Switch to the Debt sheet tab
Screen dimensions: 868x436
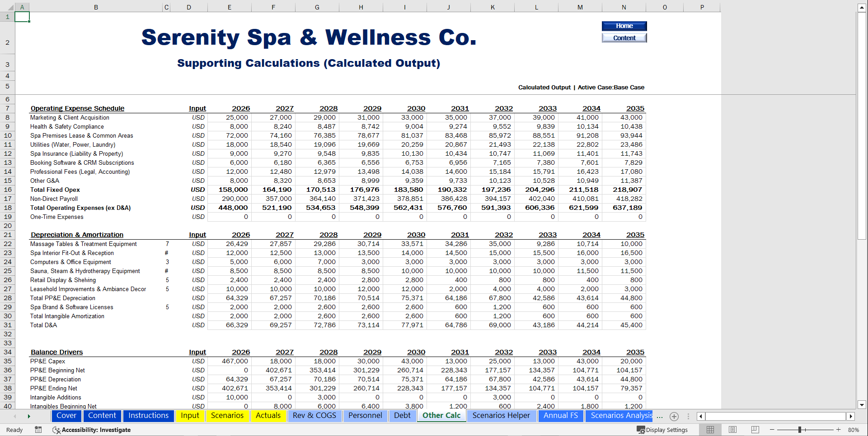402,416
